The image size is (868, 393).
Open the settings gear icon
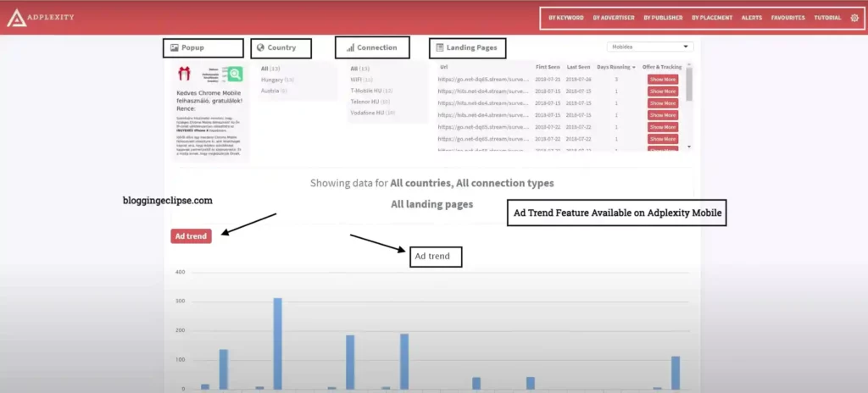coord(854,17)
